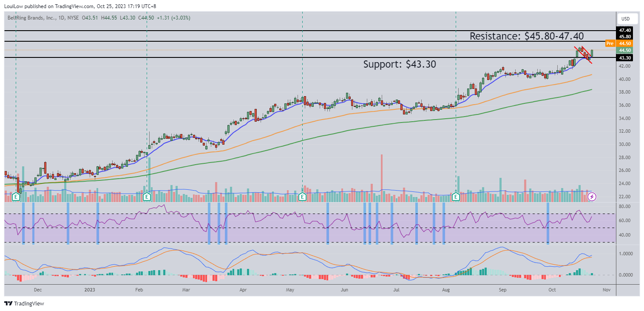Click the 24.00 price axis value

click(x=624, y=183)
